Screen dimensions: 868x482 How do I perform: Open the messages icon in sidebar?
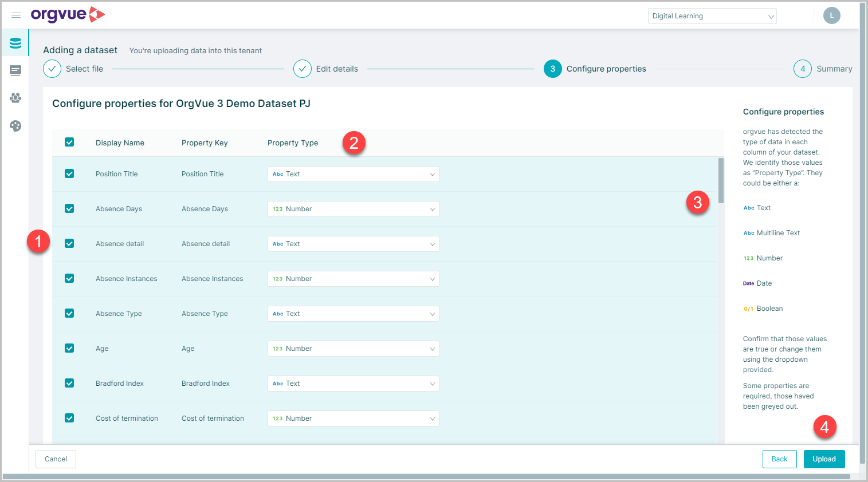coord(15,70)
